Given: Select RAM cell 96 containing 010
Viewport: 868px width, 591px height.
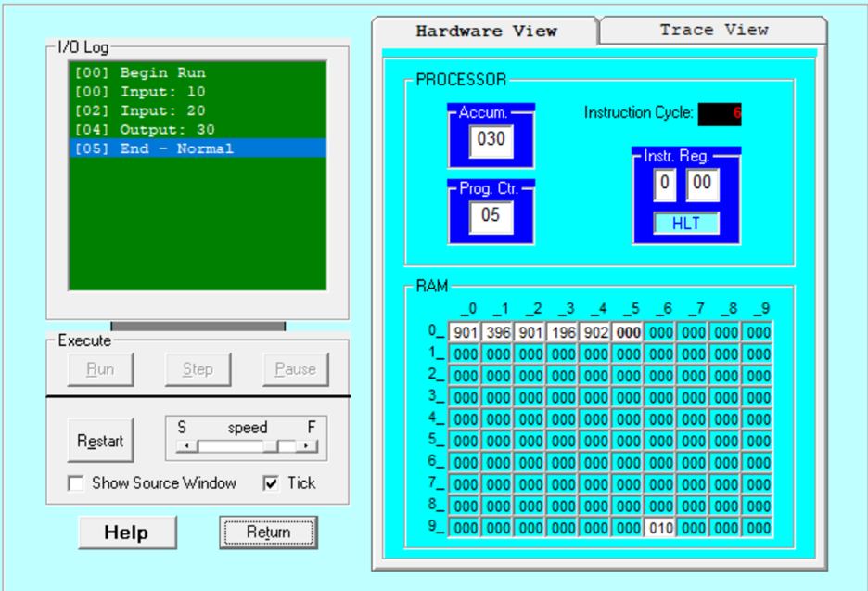Looking at the screenshot, I should pos(661,528).
